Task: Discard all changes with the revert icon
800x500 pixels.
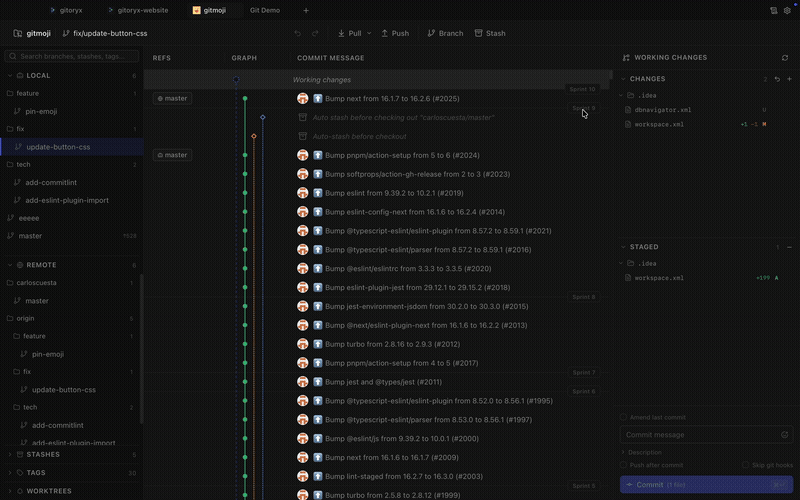Action: [777, 79]
